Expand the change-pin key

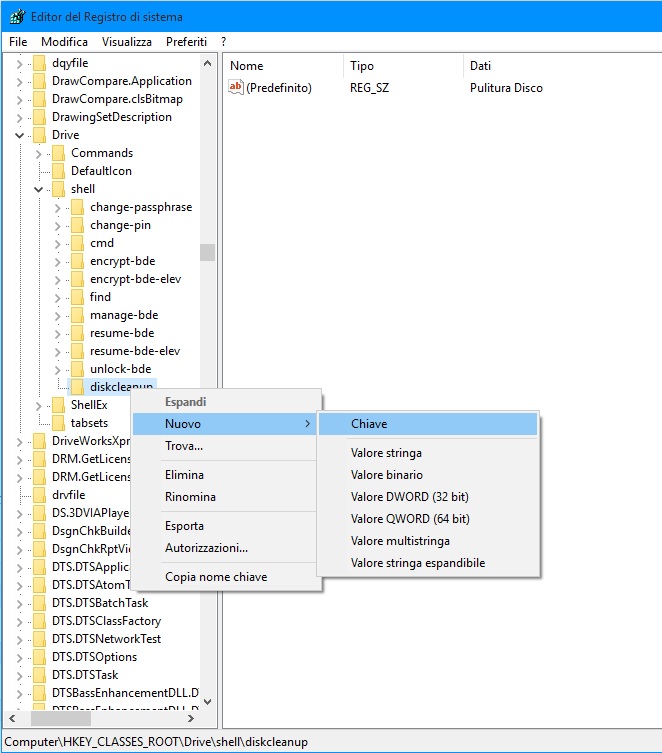click(58, 226)
